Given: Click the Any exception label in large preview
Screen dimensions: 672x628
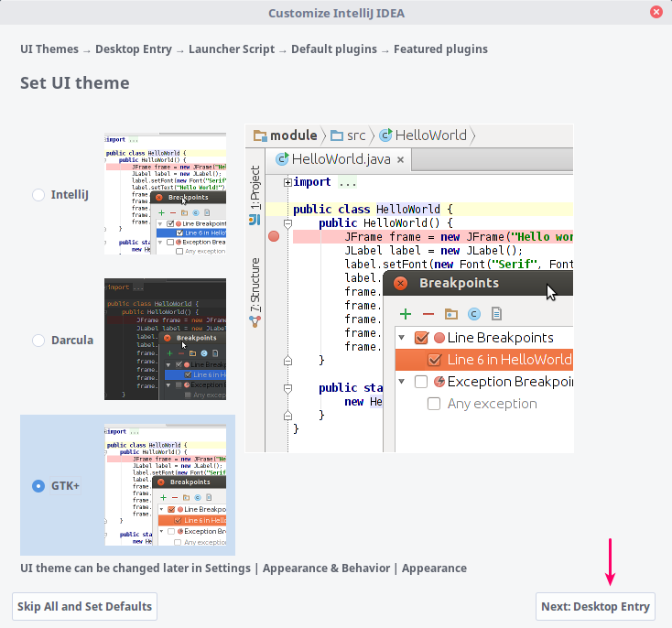Looking at the screenshot, I should [492, 404].
